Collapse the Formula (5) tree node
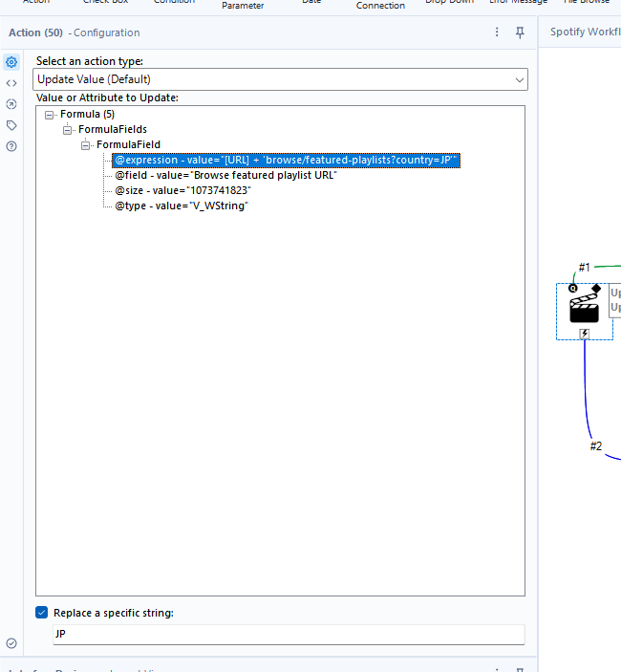Screen dimensions: 621x672 tap(50, 115)
